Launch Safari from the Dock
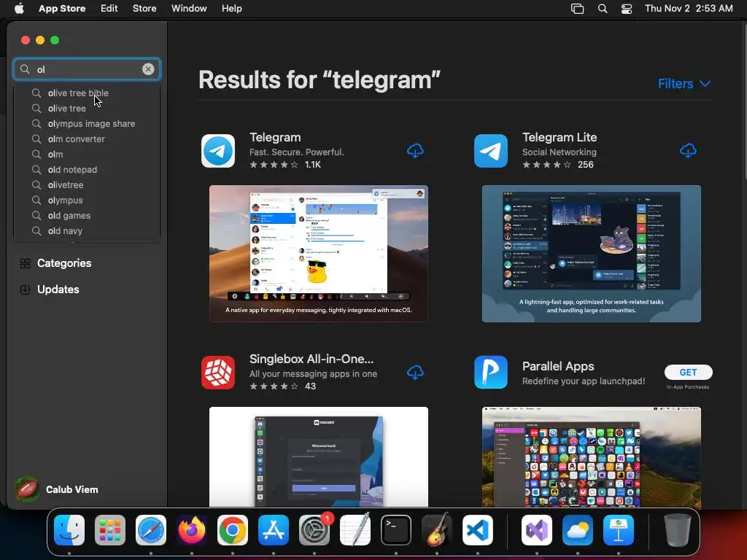Viewport: 747px width, 560px height. click(x=151, y=530)
